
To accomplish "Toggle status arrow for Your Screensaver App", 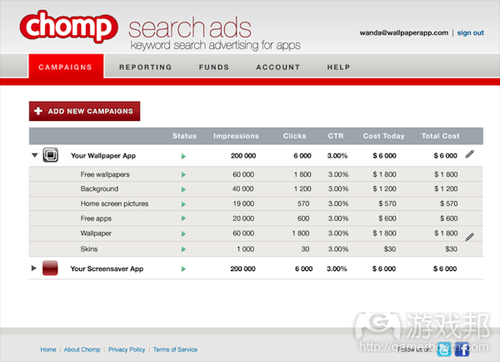I will tap(183, 269).
